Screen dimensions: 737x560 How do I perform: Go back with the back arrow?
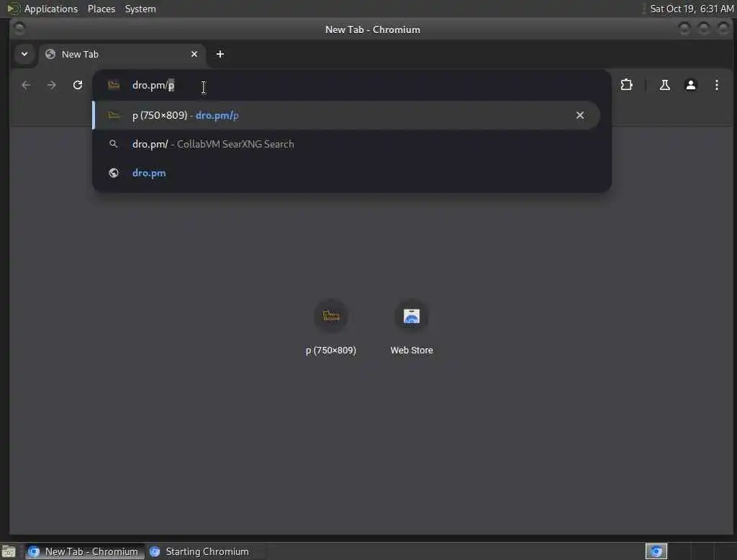tap(26, 85)
